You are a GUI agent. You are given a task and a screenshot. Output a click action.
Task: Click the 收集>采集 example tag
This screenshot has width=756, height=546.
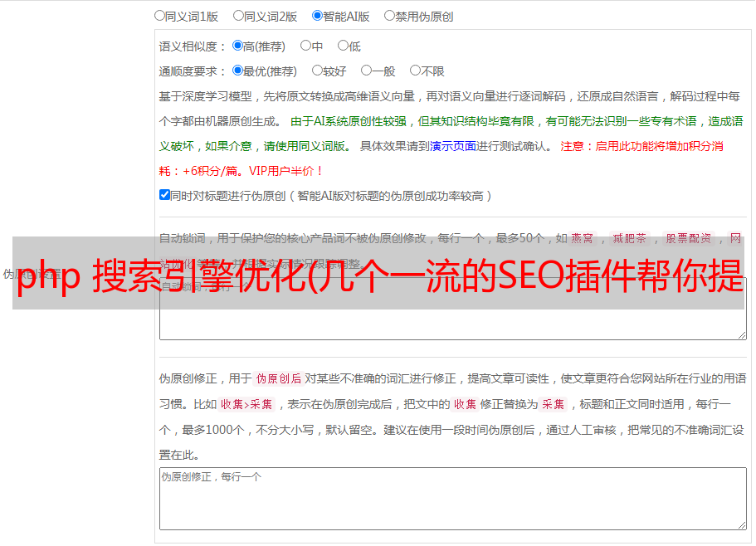coord(246,404)
